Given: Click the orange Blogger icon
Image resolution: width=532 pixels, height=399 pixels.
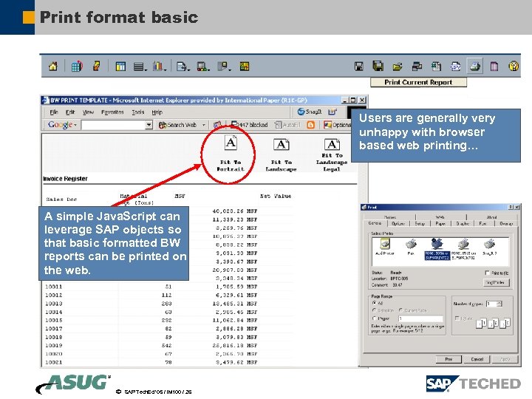Looking at the screenshot, I should (x=310, y=125).
